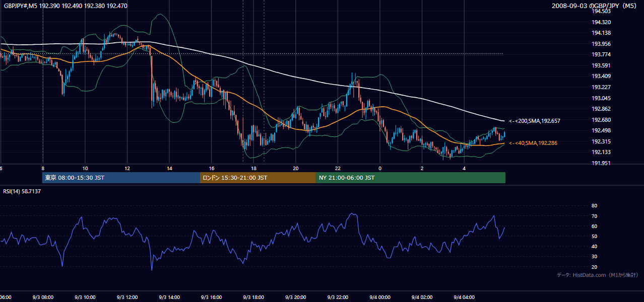Viewport: 644px width, 302px height.
Task: Click the RSI 40 level label
Action: tap(594, 246)
